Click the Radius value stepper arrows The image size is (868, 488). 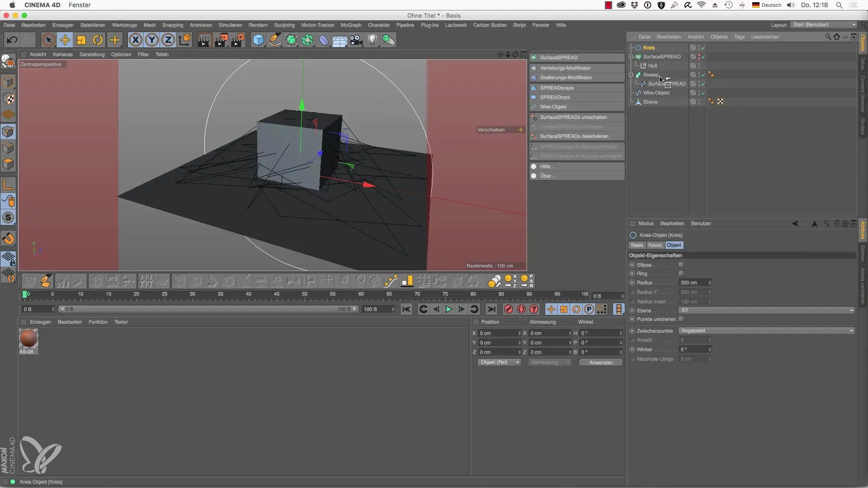(x=710, y=282)
